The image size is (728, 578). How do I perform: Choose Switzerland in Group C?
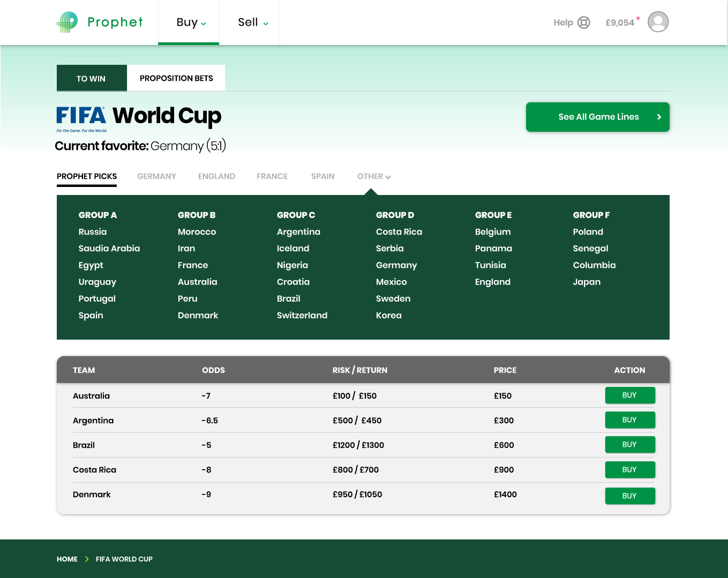pos(302,315)
